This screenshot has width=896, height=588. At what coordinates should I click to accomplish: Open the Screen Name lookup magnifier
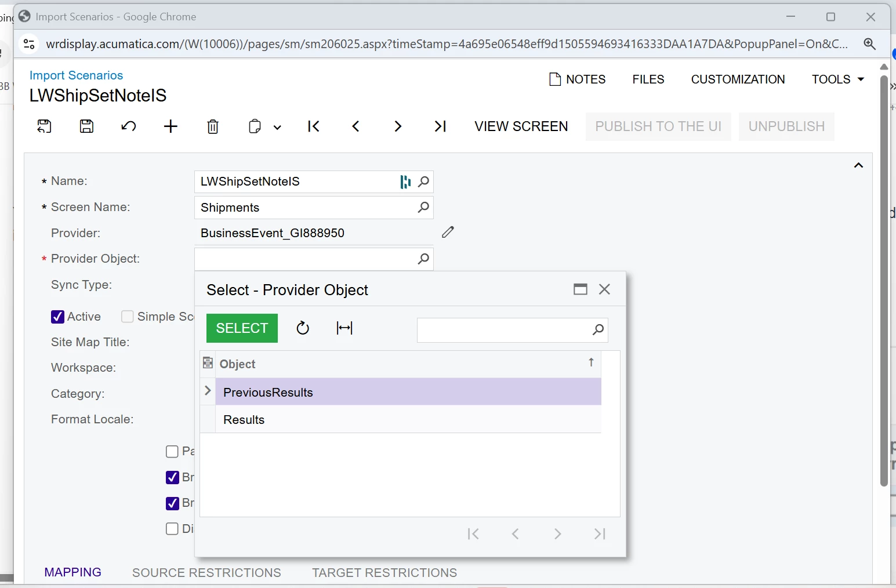point(424,207)
